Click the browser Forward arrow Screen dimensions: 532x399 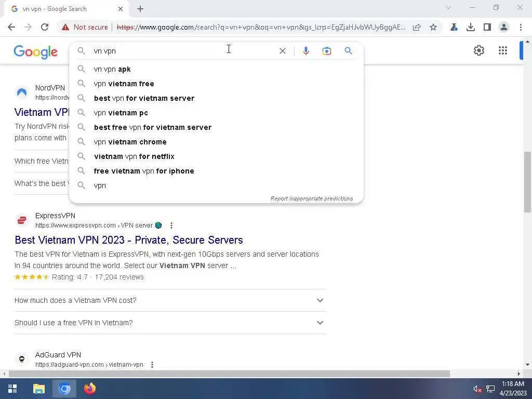coord(28,27)
